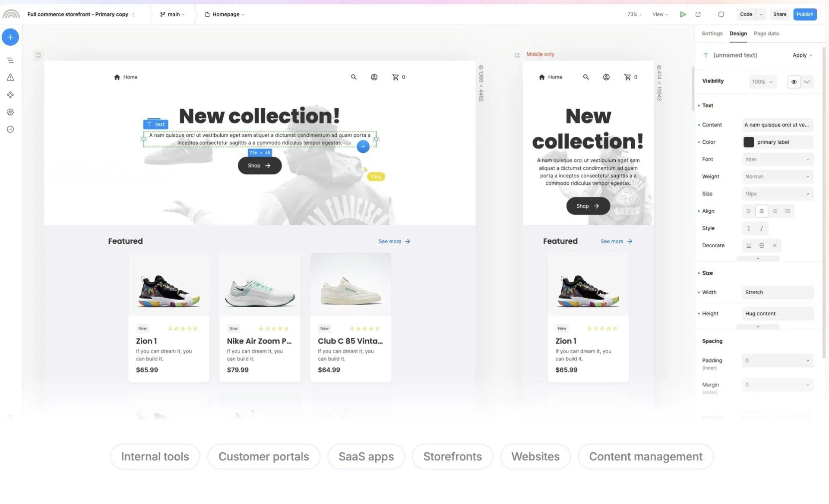The width and height of the screenshot is (829, 504).
Task: Open the Visibility 100% dropdown
Action: tap(763, 82)
